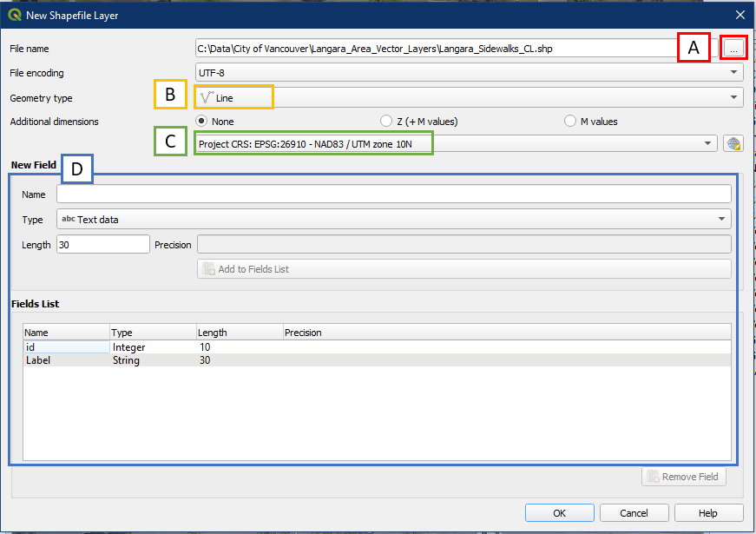This screenshot has height=534, width=756.
Task: Click the File name path text box
Action: click(x=434, y=49)
